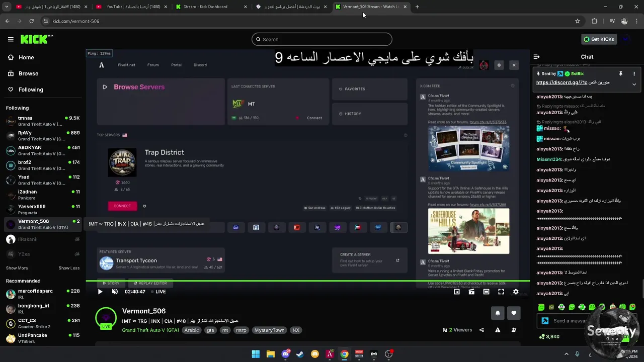
Task: Open the Chrome extensions puzzle icon
Action: pyautogui.click(x=595, y=21)
